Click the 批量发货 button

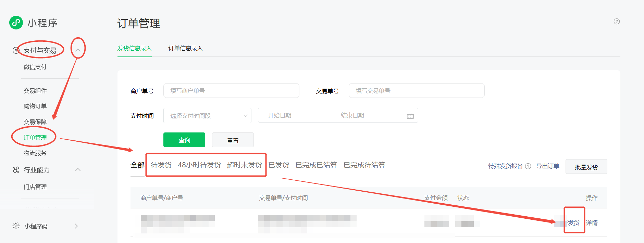(586, 167)
